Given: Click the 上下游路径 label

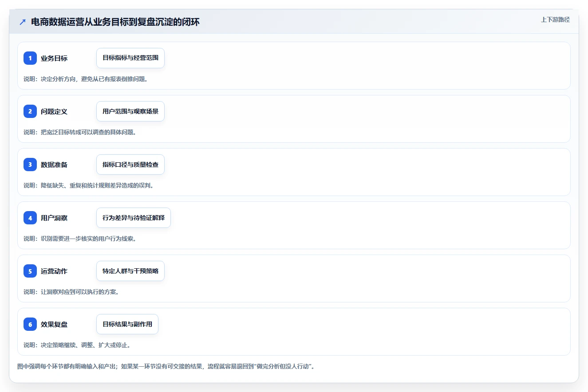Looking at the screenshot, I should [555, 20].
